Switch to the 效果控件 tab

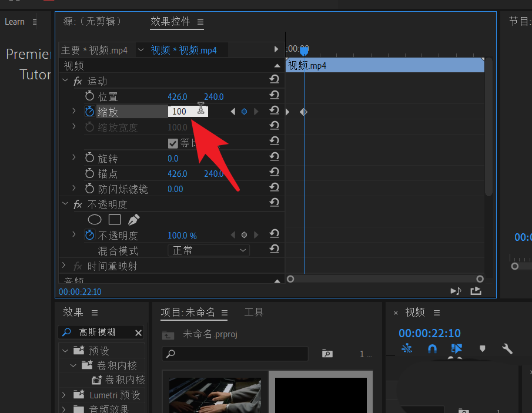click(170, 21)
